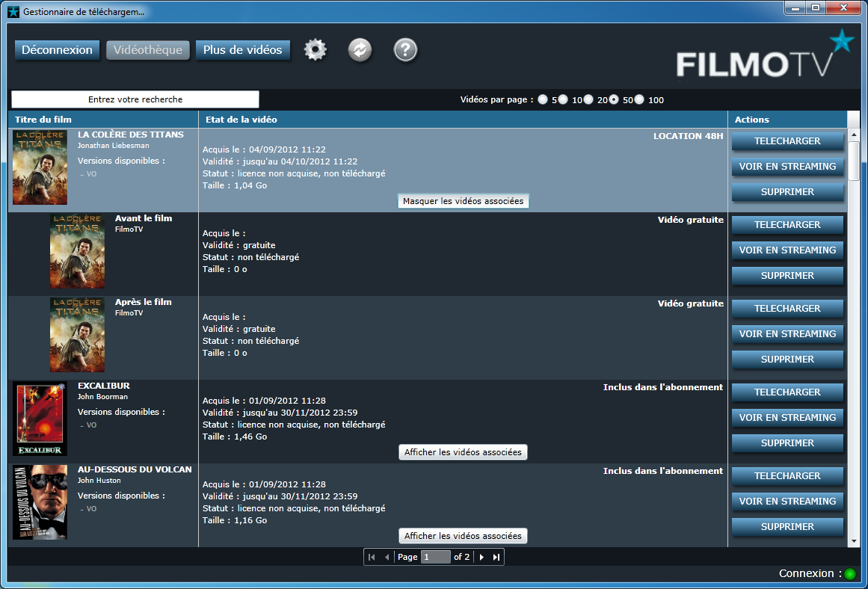
Task: Click the Au-dessous du Volcan poster
Action: click(x=40, y=502)
